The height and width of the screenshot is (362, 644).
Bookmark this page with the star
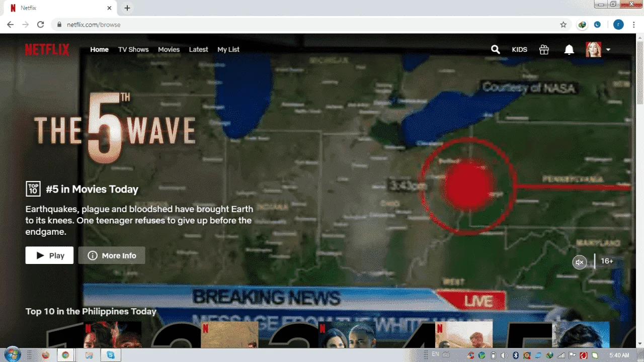(563, 25)
